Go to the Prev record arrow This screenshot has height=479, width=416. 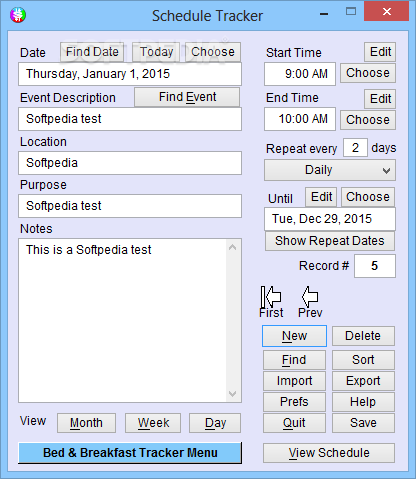click(310, 297)
